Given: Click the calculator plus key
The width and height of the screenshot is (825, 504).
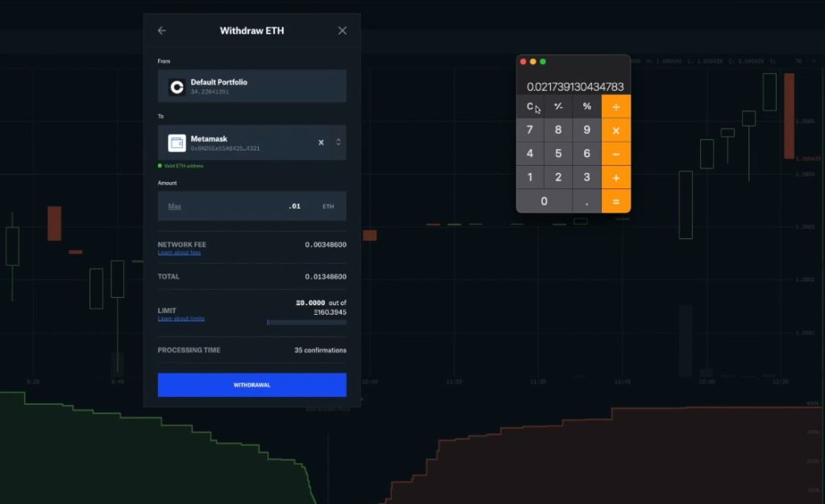Looking at the screenshot, I should click(616, 178).
